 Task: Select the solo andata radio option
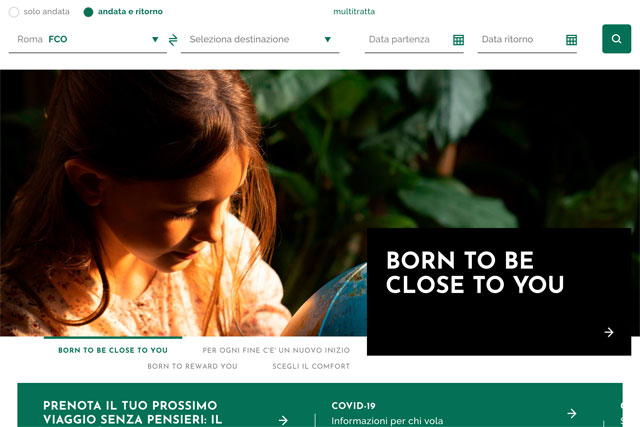14,12
